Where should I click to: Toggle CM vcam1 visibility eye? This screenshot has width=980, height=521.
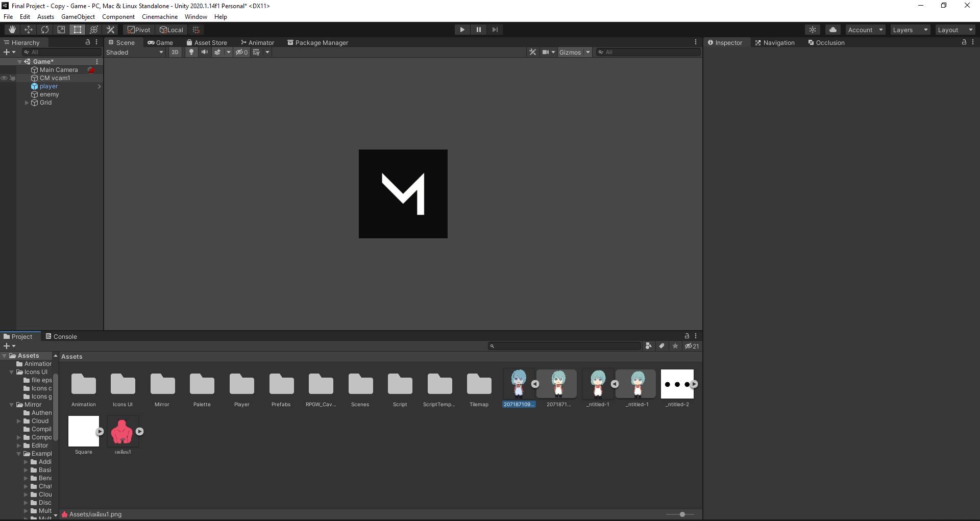coord(4,78)
